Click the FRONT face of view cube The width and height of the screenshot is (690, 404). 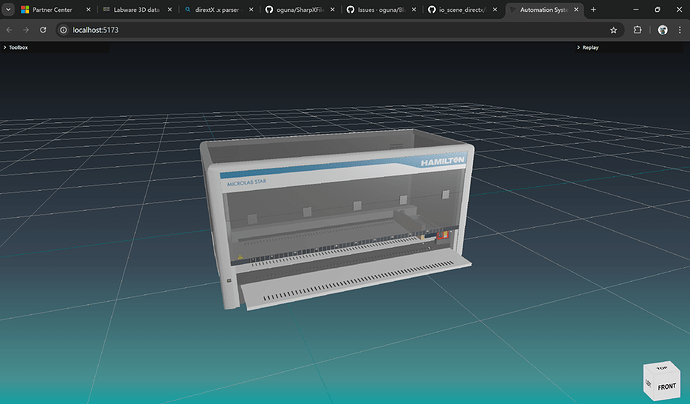[x=666, y=387]
